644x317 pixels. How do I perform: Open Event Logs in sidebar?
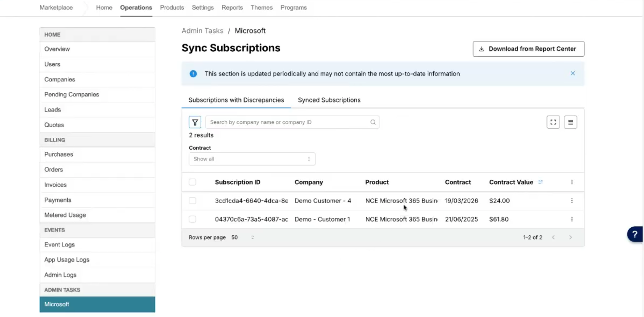click(97, 245)
